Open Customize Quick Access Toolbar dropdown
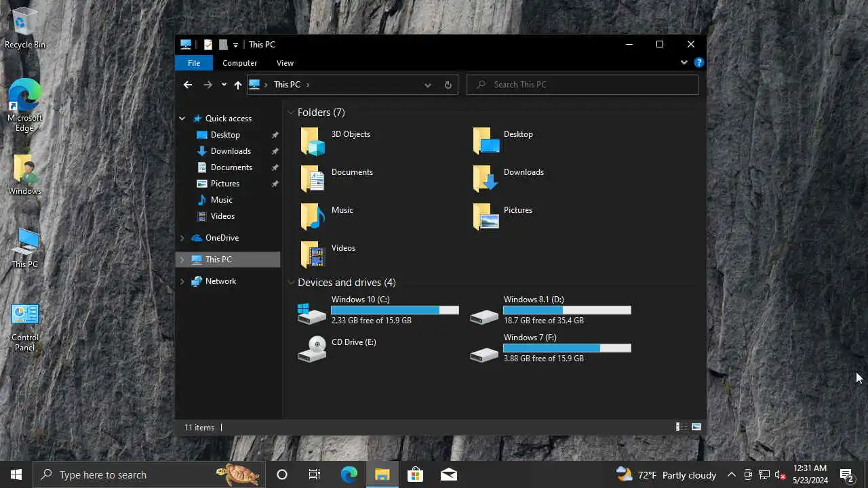Screen dimensions: 868x488 (235, 45)
